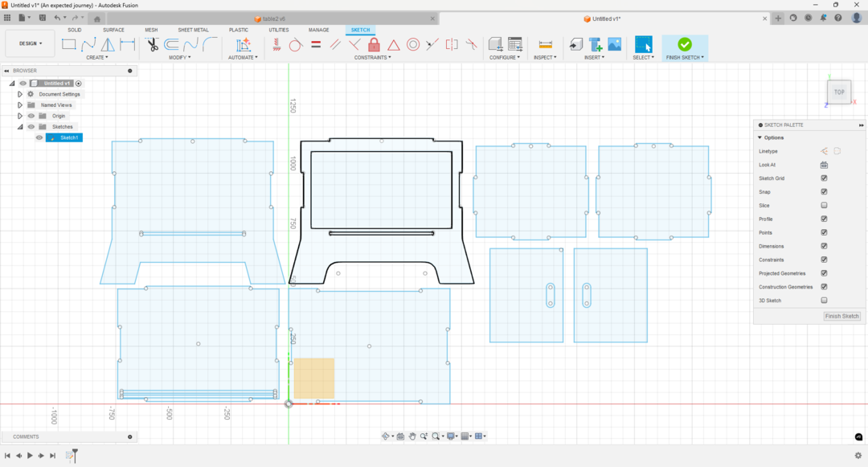Activate the Mirror sketch tool

(108, 45)
